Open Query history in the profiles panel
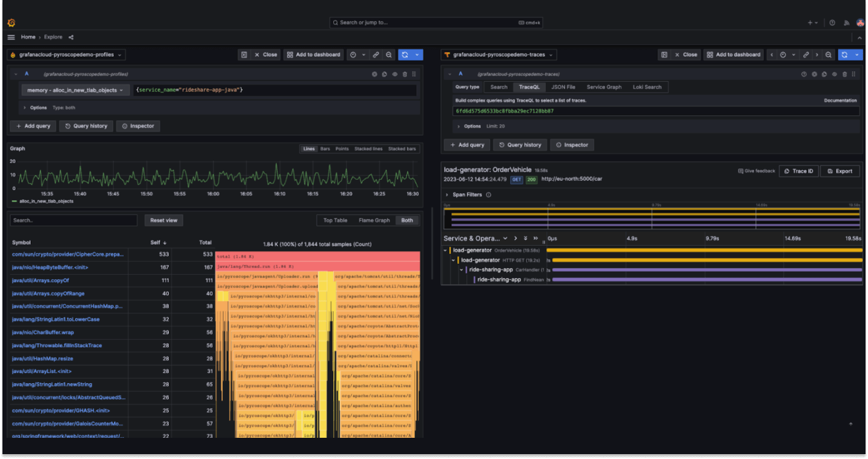868x459 pixels. [x=85, y=126]
